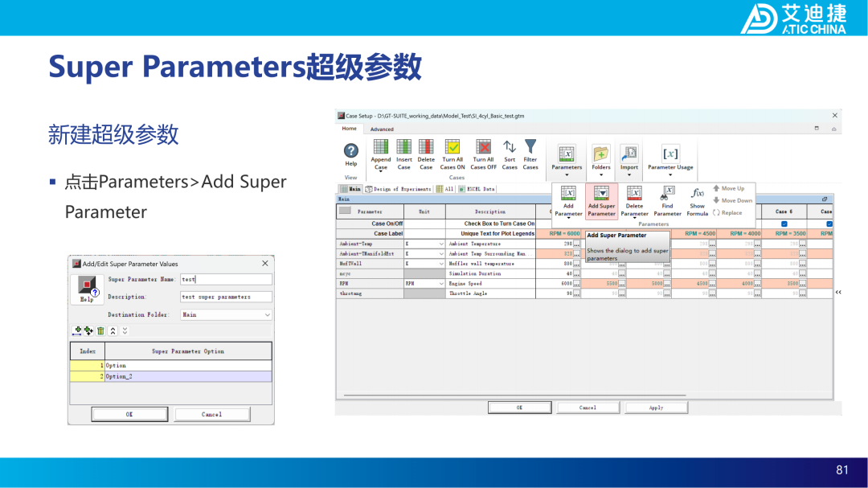The height and width of the screenshot is (488, 868).
Task: Select the All tab
Action: coord(445,189)
